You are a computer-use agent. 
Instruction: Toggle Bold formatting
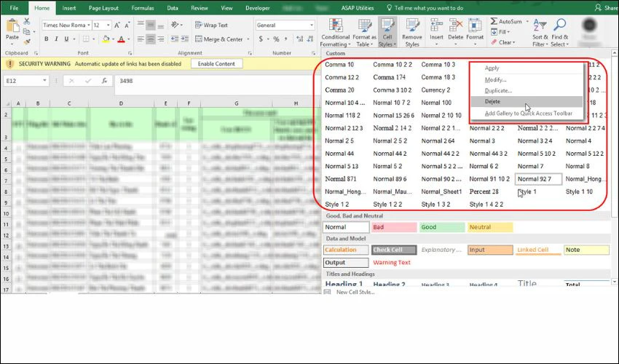tap(47, 39)
